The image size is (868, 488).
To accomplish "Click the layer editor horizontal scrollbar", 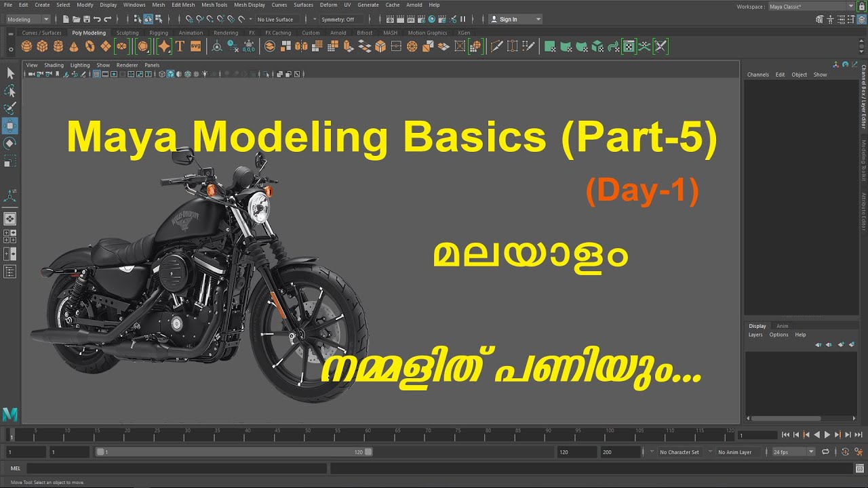I will tap(786, 418).
